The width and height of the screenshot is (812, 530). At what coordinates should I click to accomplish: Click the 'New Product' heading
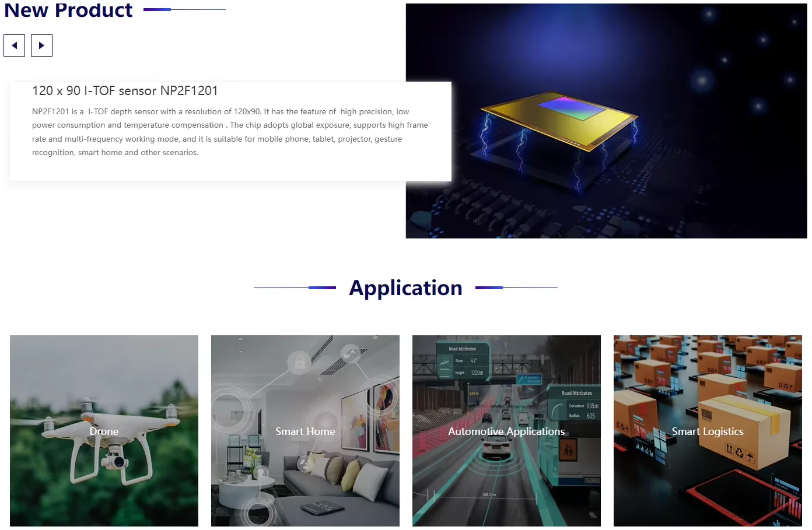[x=68, y=10]
